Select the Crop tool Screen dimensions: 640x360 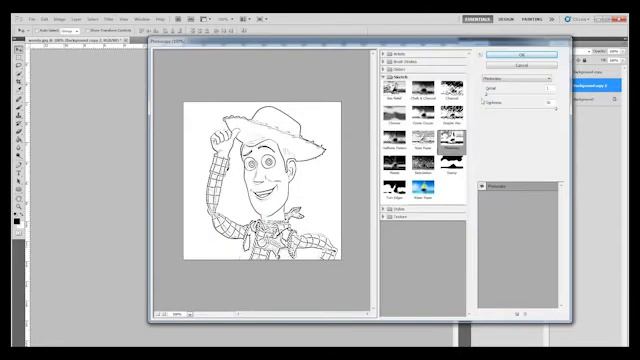coord(18,82)
